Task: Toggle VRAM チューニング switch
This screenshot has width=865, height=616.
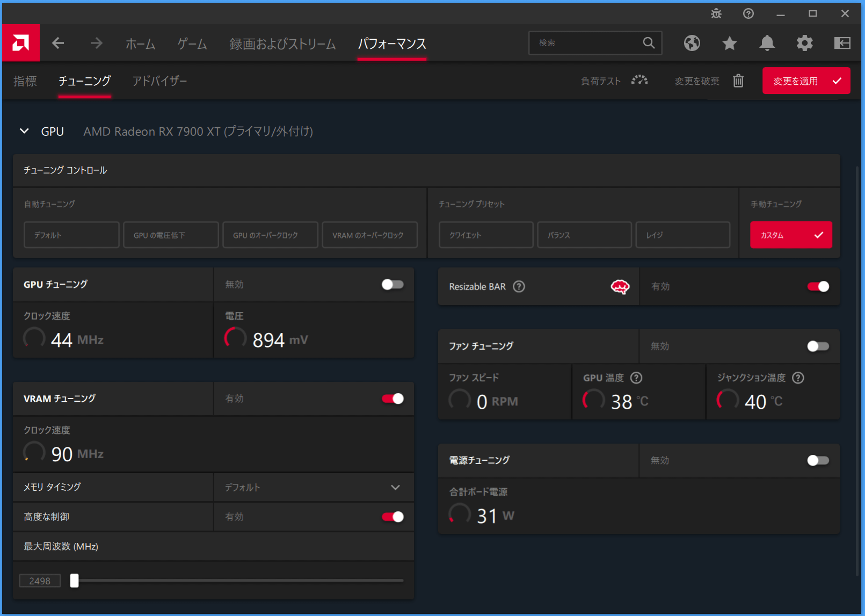Action: click(x=392, y=398)
